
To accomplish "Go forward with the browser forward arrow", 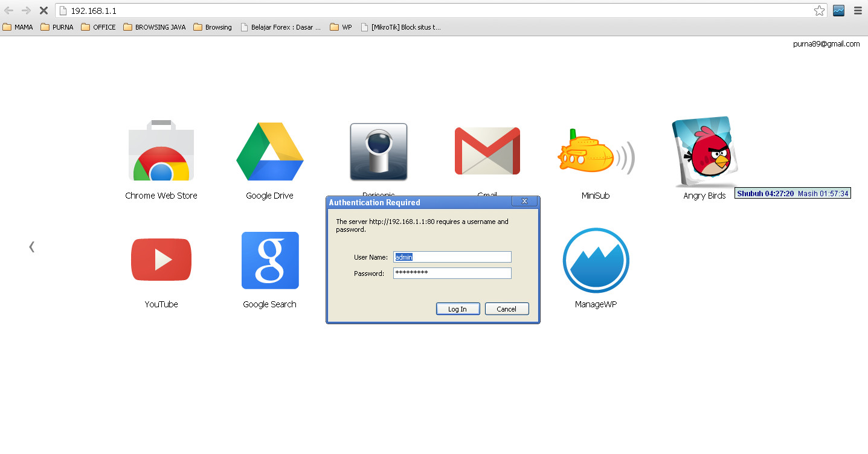I will pyautogui.click(x=26, y=10).
